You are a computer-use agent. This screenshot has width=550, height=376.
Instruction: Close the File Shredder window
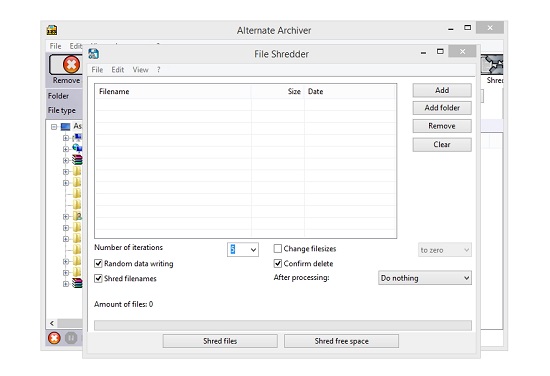pos(462,52)
